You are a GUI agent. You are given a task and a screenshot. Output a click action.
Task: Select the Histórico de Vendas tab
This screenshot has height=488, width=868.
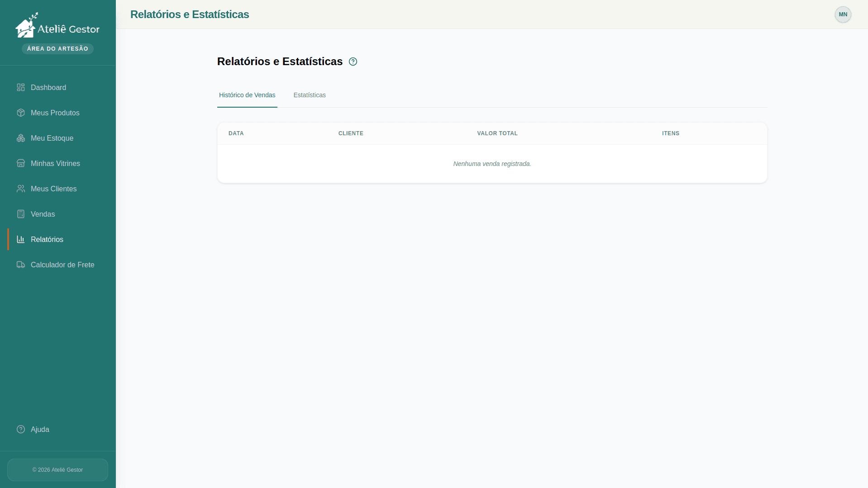point(247,95)
